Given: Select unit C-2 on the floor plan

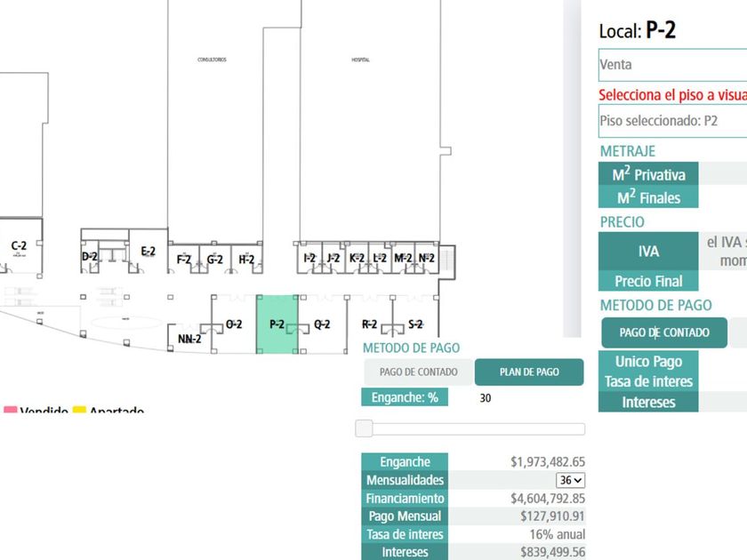Looking at the screenshot, I should click(19, 246).
